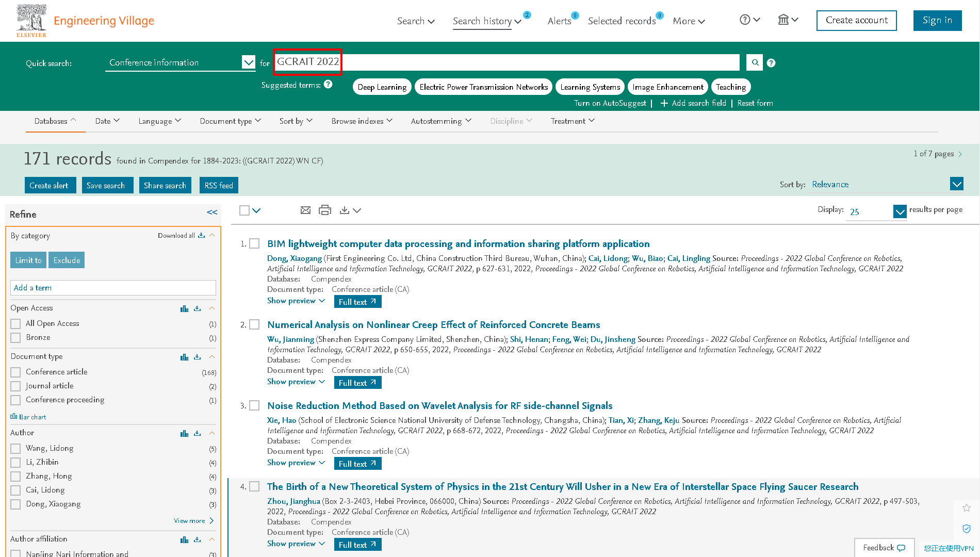The width and height of the screenshot is (980, 557).
Task: Check the All Open Access checkbox
Action: click(15, 323)
